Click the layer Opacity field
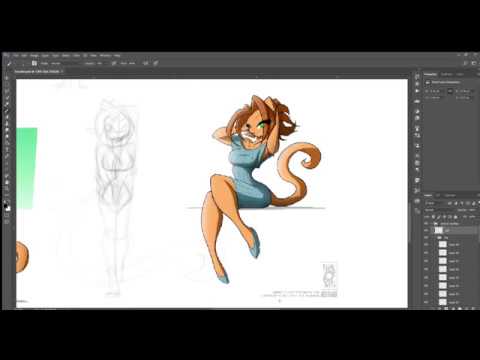 (x=472, y=210)
